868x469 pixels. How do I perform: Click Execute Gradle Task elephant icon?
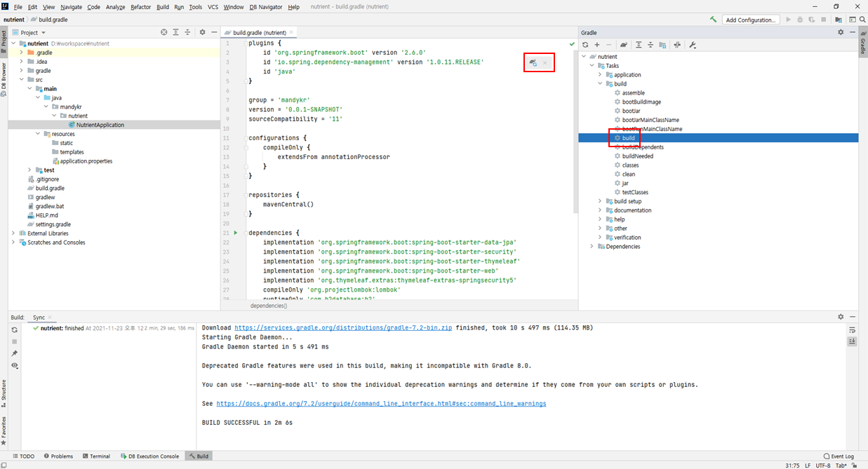click(x=623, y=45)
